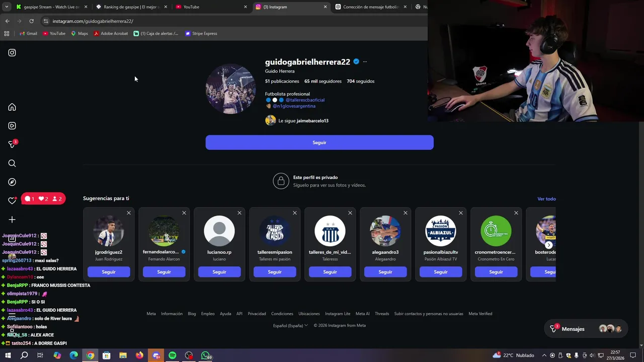
Task: Open apps grid icon in bookmarks bar
Action: 7,34
